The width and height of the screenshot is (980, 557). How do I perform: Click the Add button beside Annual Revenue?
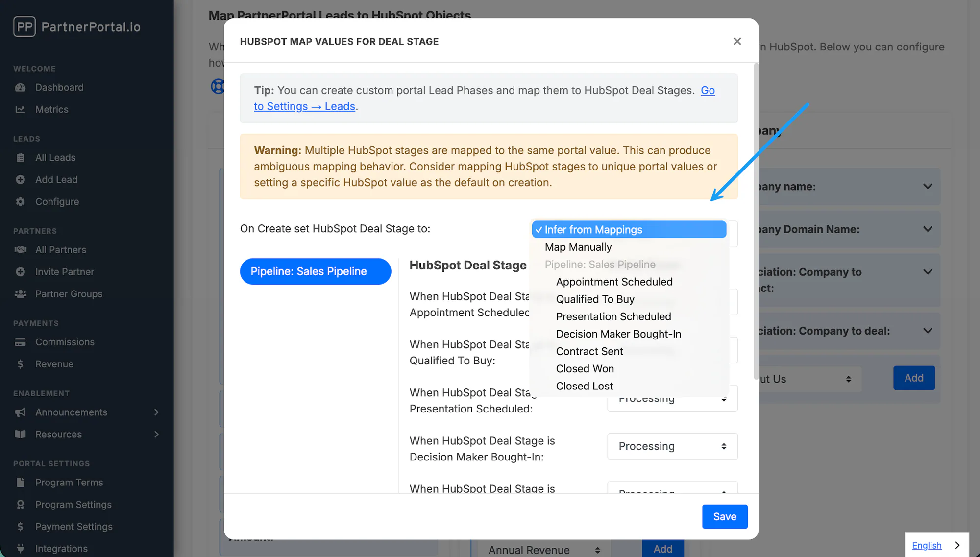pyautogui.click(x=663, y=549)
